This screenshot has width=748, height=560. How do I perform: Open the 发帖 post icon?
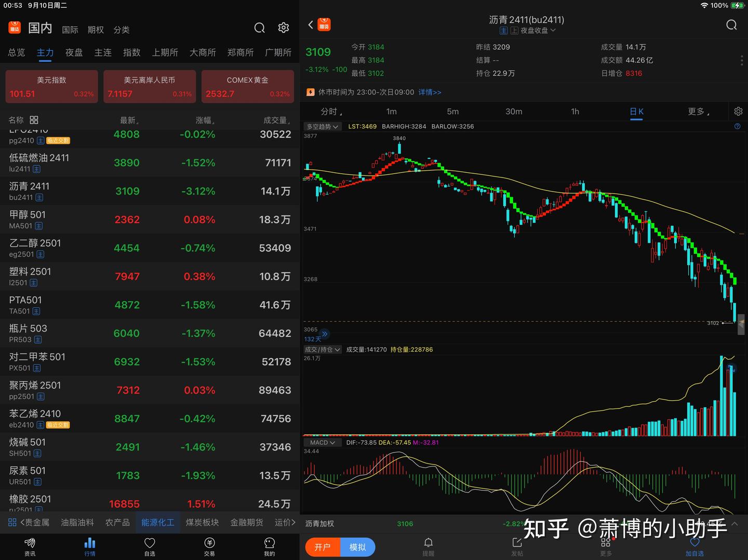coord(517,543)
